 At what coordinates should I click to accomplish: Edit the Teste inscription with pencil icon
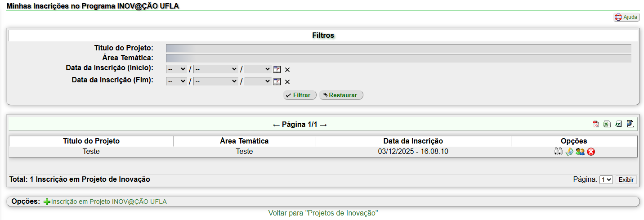[x=569, y=152]
